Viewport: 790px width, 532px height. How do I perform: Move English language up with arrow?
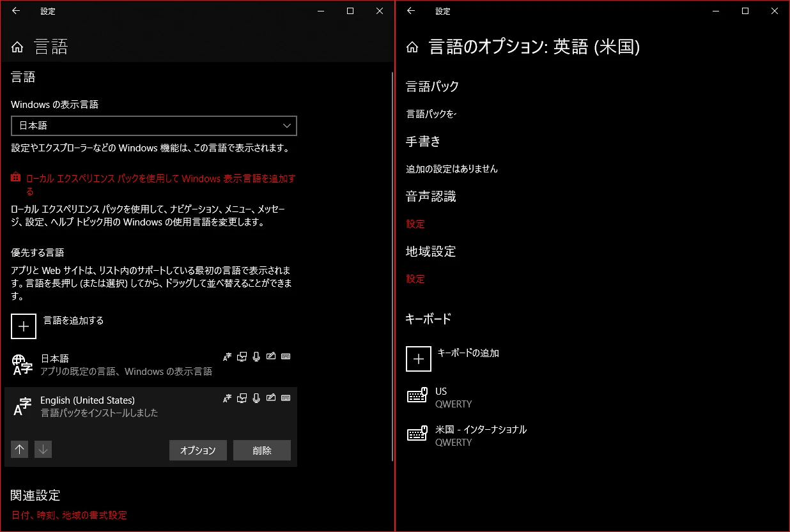click(20, 450)
